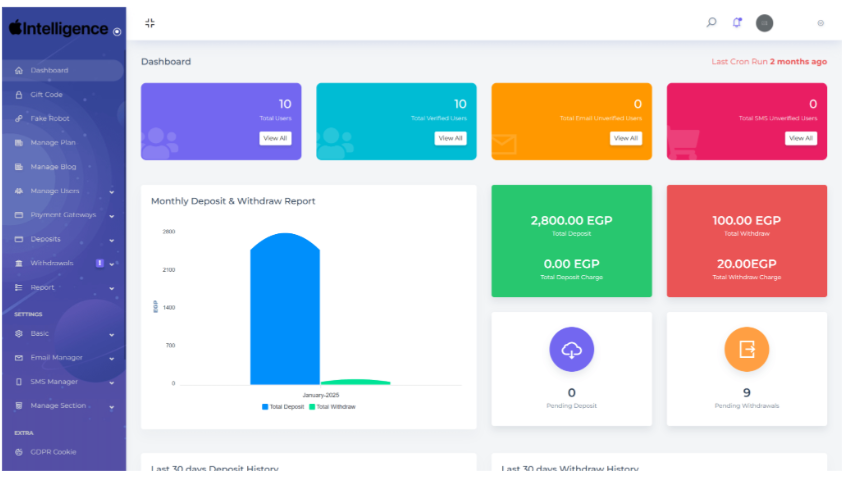The width and height of the screenshot is (844, 482).
Task: Go to Manage Blog in sidebar
Action: (x=52, y=167)
